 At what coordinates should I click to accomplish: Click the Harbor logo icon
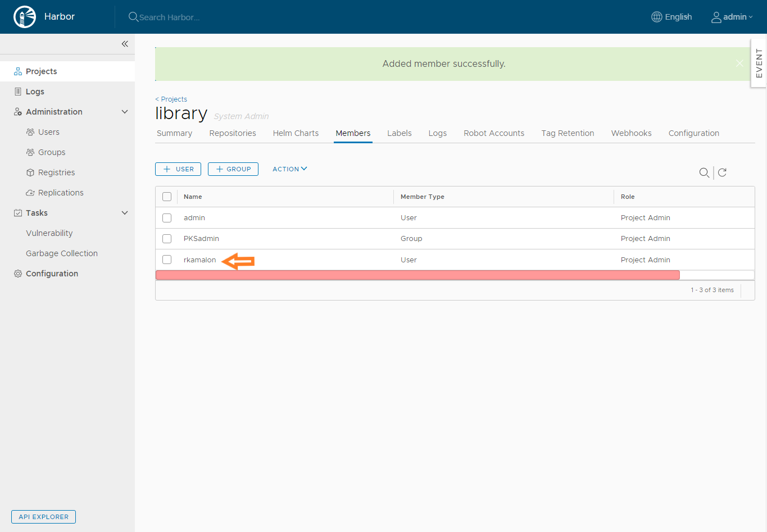click(25, 17)
